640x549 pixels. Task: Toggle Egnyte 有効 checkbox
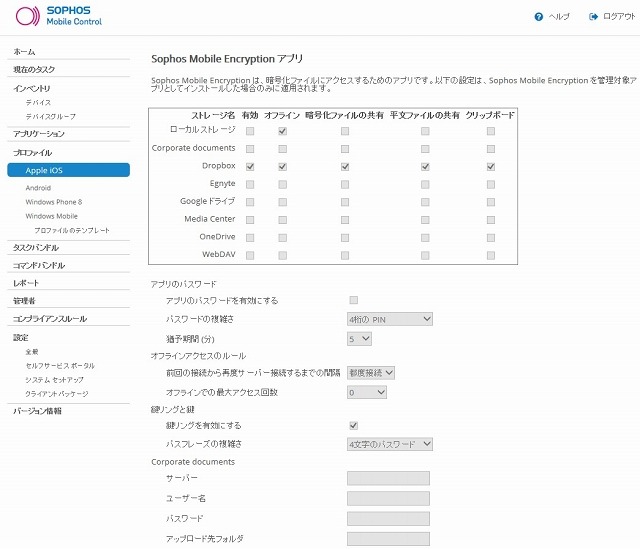click(x=250, y=184)
